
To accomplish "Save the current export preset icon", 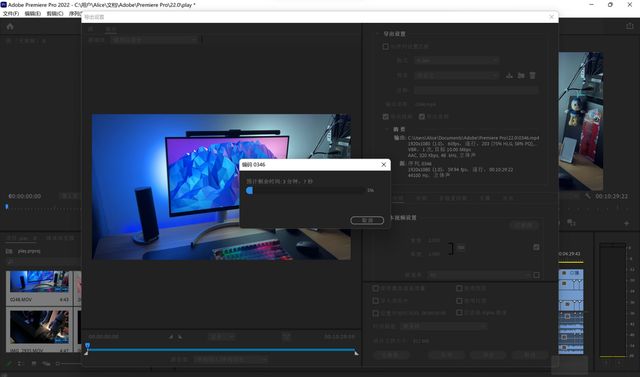I will coord(509,75).
